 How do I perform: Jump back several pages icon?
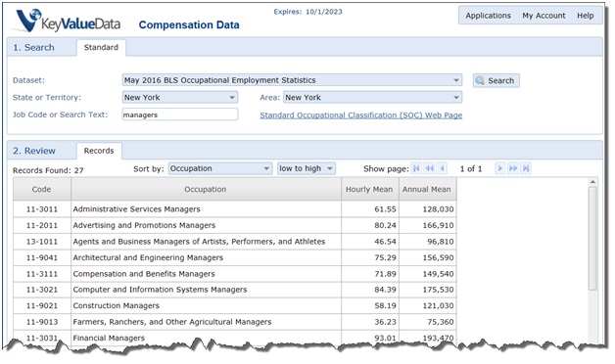pos(430,168)
